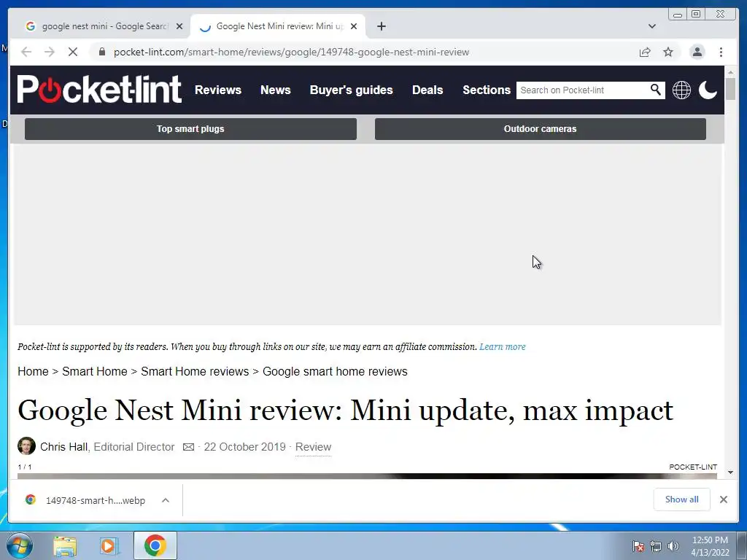Open the globe language selector
Screen dimensions: 747x560
[x=681, y=90]
